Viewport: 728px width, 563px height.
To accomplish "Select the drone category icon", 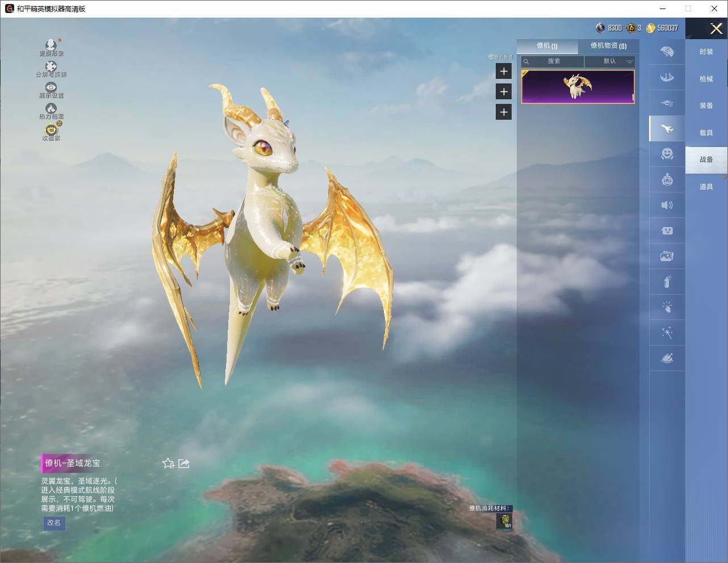I will (667, 103).
